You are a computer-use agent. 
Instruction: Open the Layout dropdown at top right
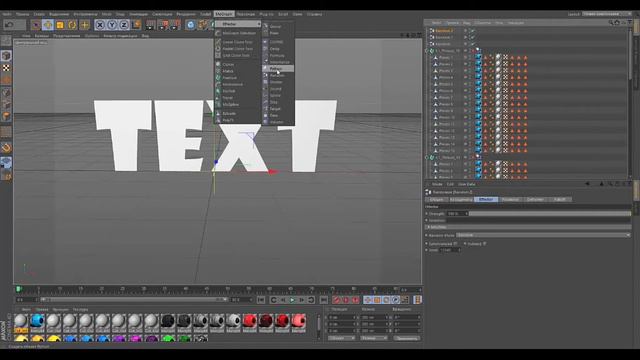point(607,14)
